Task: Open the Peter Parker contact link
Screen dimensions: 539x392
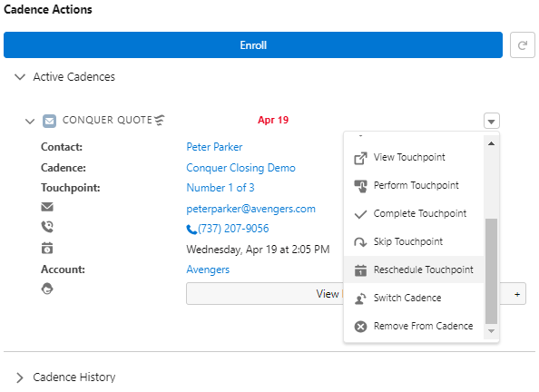Action: point(214,147)
